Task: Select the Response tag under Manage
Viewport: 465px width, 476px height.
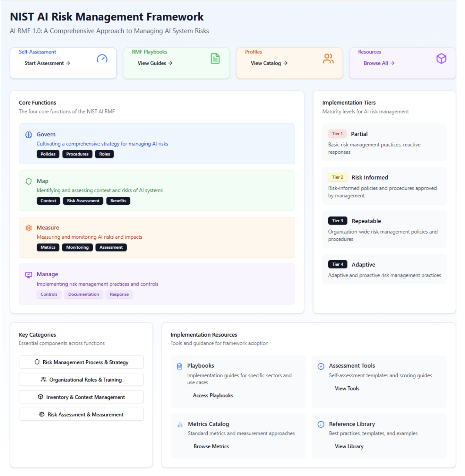Action: tap(119, 294)
